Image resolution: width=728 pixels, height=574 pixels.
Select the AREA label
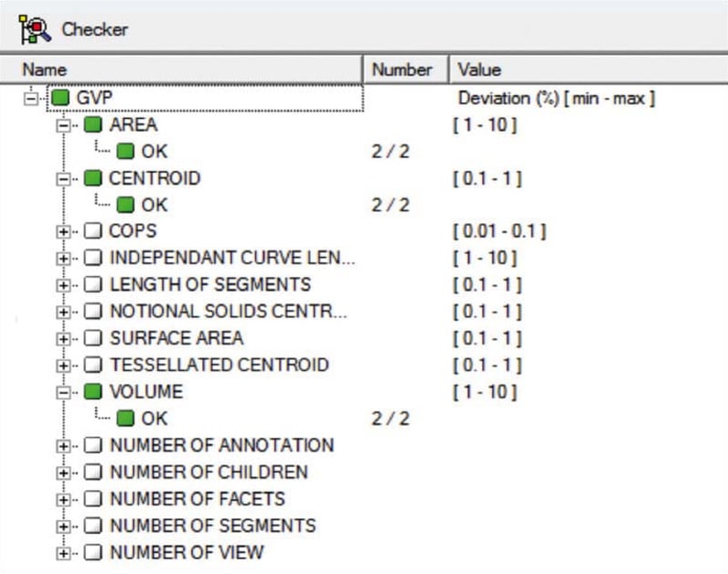[x=134, y=125]
